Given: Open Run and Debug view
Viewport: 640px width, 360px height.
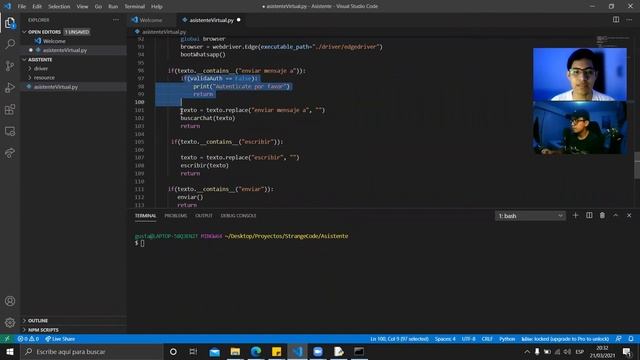Looking at the screenshot, I should point(10,87).
